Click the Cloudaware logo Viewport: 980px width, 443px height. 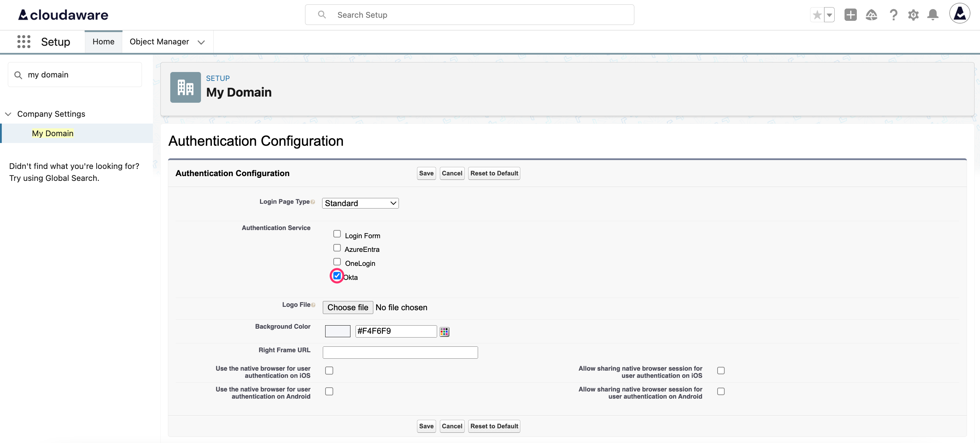[62, 15]
